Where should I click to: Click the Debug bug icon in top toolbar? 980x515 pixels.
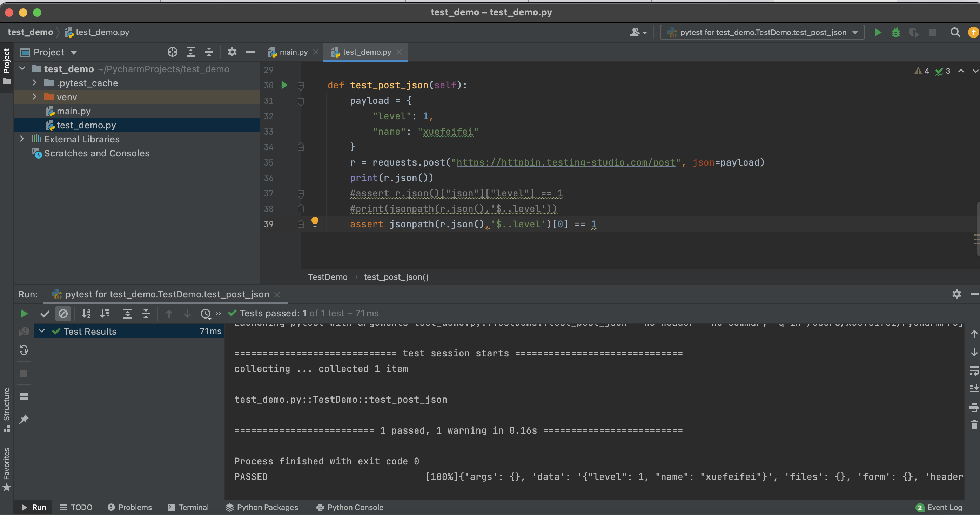895,32
